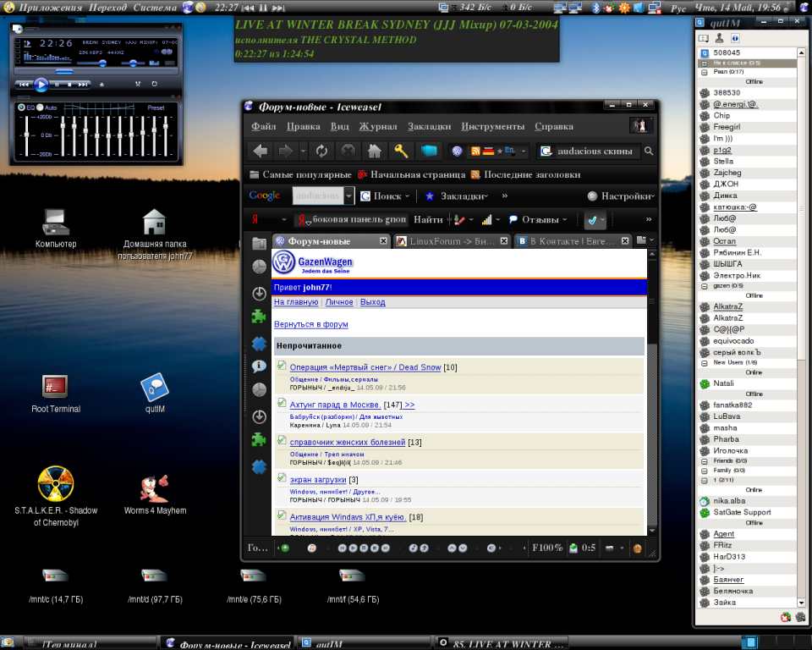Play track in audio player

point(41,84)
